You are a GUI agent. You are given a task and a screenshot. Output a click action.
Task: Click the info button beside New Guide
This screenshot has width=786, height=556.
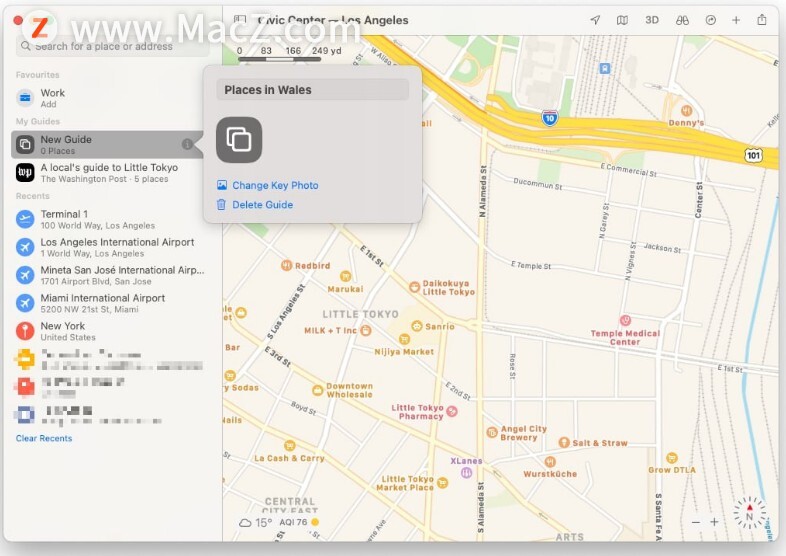pyautogui.click(x=187, y=145)
